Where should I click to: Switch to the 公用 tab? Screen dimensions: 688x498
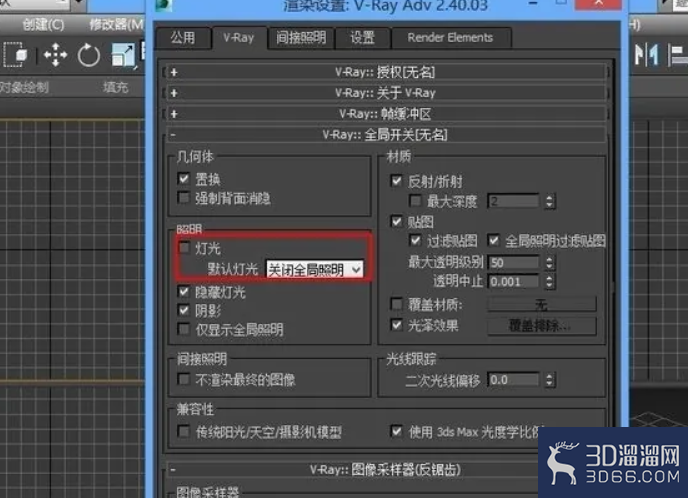tap(183, 38)
